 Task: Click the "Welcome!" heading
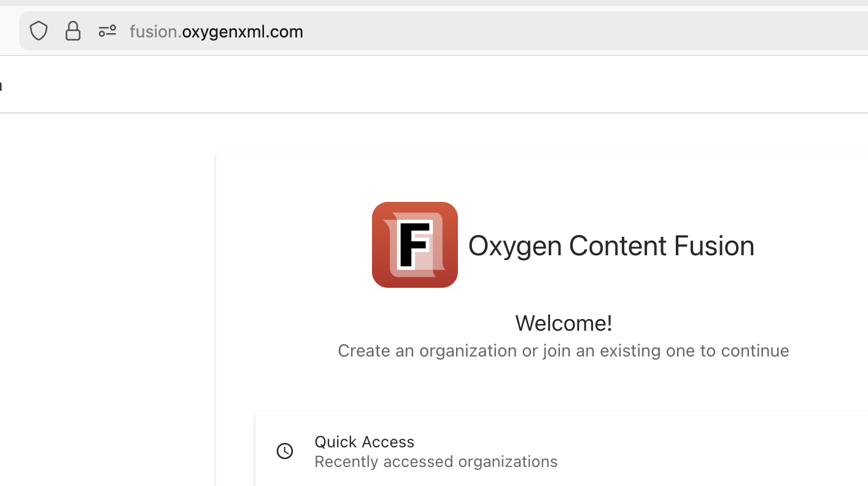(x=564, y=323)
